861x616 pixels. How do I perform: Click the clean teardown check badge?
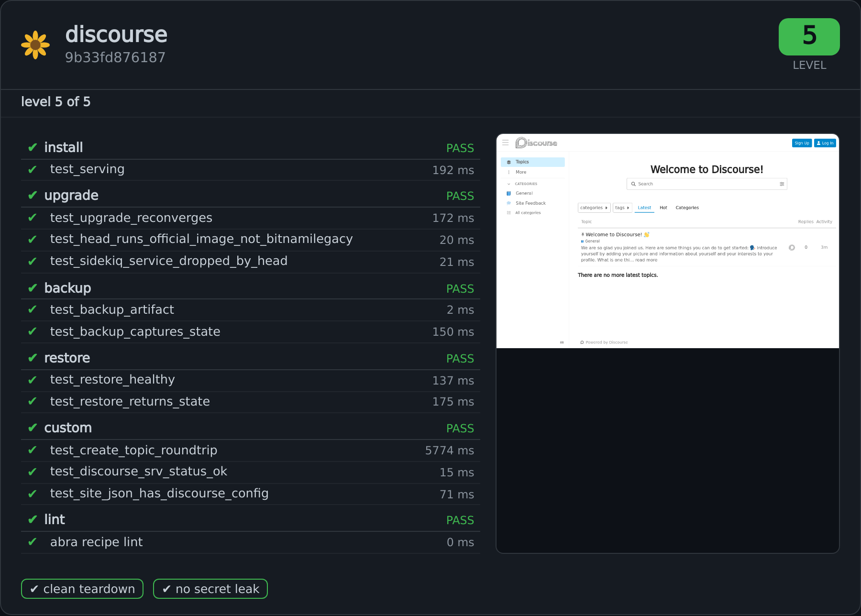[82, 589]
